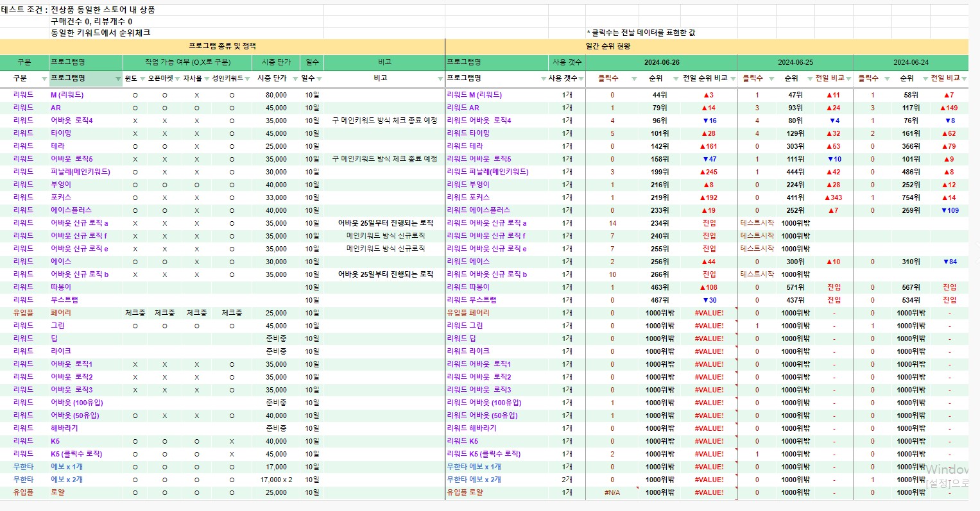Select the ▲149 rank change cell
The image size is (980, 511).
point(949,108)
